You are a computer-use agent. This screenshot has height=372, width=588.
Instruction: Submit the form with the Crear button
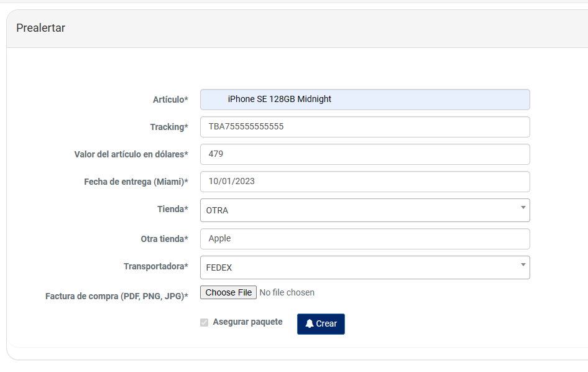(x=321, y=324)
